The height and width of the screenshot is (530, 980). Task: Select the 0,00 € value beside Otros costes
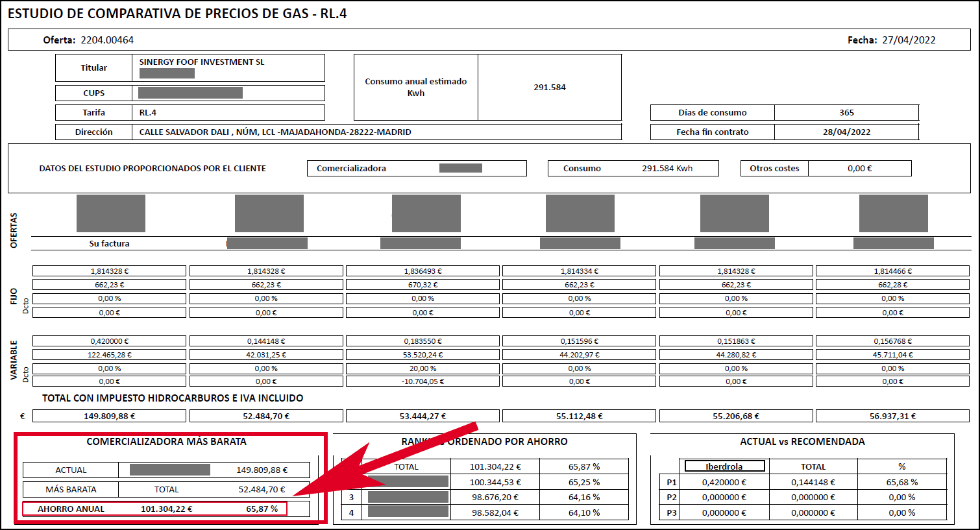(860, 168)
